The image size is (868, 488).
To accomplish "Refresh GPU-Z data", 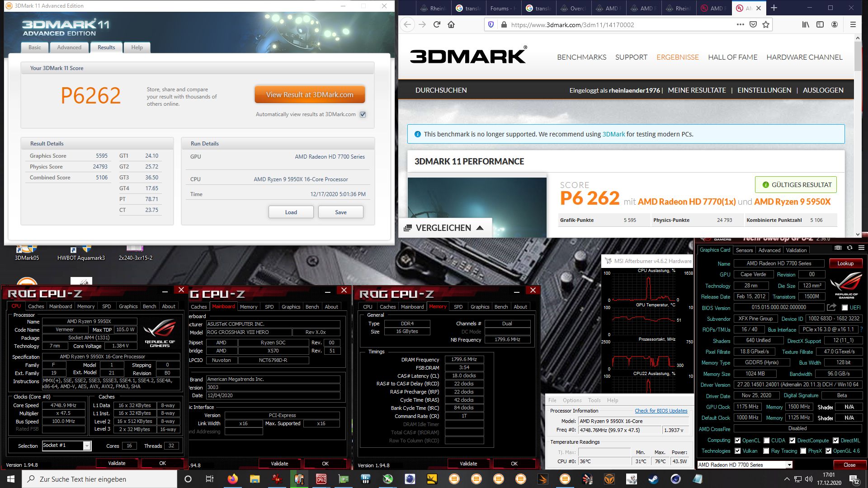I will (x=849, y=248).
